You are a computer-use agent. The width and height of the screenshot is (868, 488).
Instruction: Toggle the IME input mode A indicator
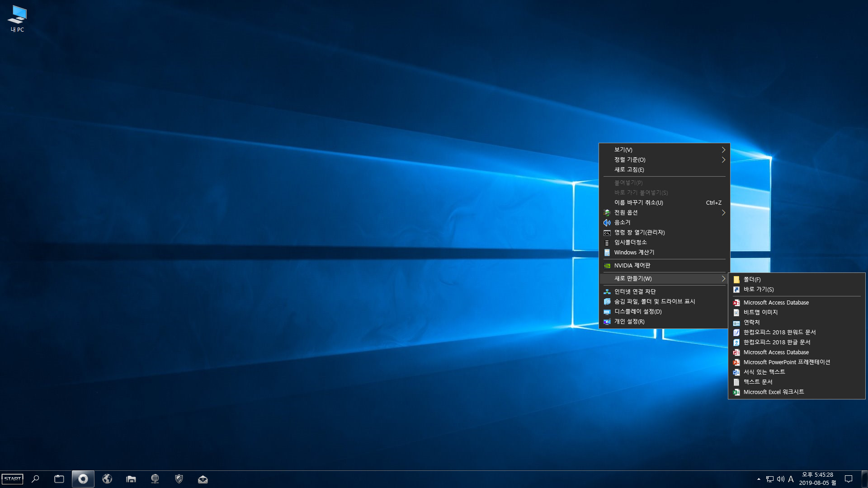coord(791,479)
